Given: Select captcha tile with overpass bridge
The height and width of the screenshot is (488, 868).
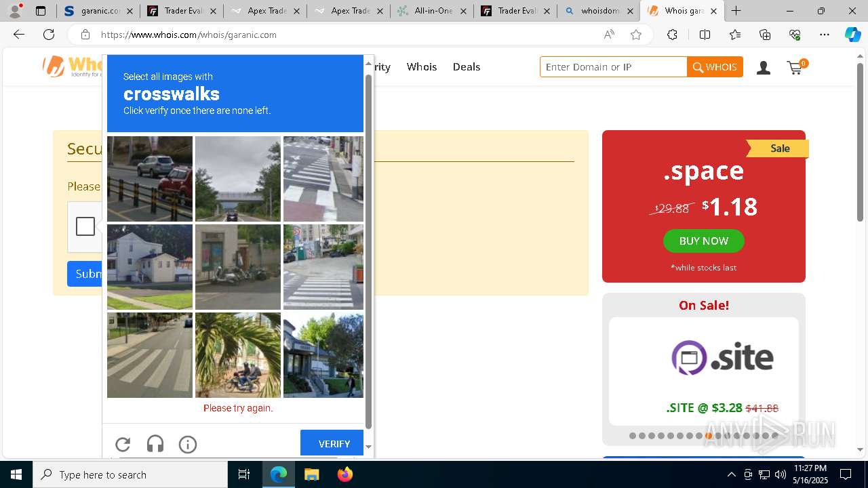Looking at the screenshot, I should pos(238,179).
